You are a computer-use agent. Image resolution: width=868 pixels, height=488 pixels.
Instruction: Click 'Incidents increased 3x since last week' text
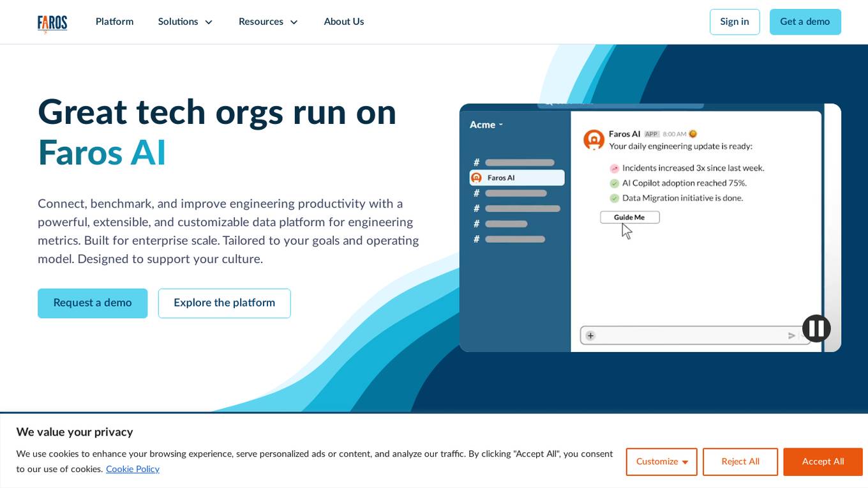pyautogui.click(x=693, y=168)
